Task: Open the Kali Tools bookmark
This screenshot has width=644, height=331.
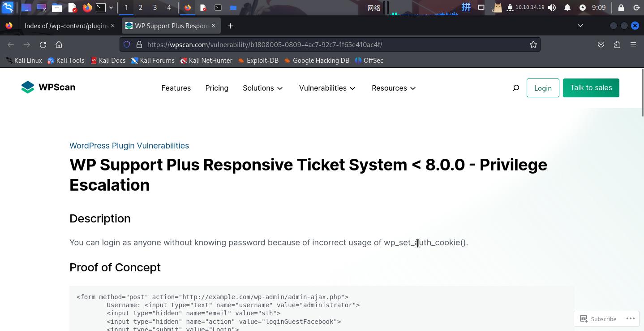Action: (x=66, y=61)
